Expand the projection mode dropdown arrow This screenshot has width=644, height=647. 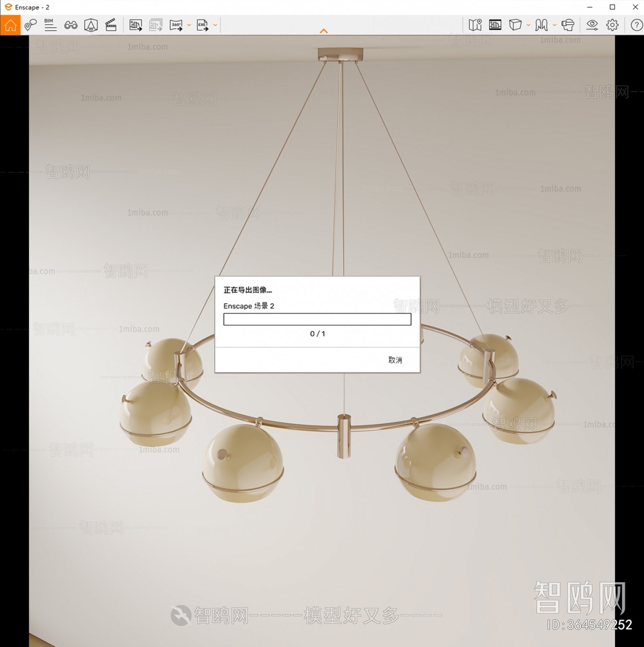(528, 25)
